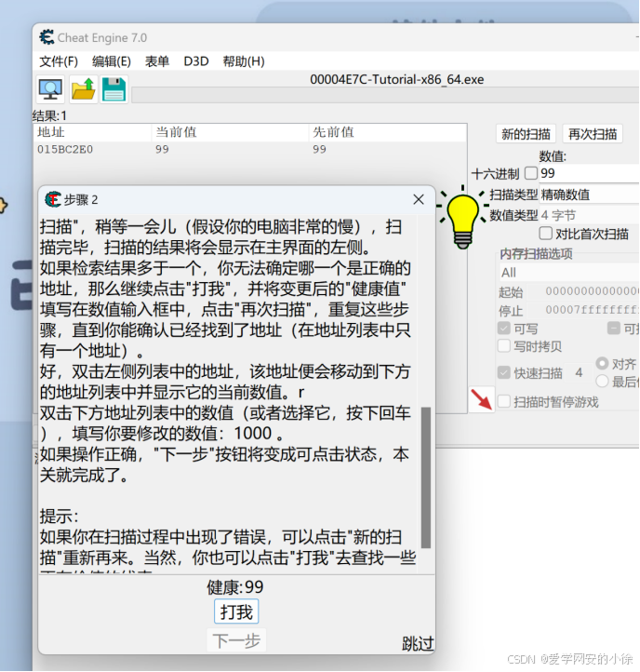Click the red arrow add-address icon
Viewport: 640px width, 672px height.
coord(482,399)
